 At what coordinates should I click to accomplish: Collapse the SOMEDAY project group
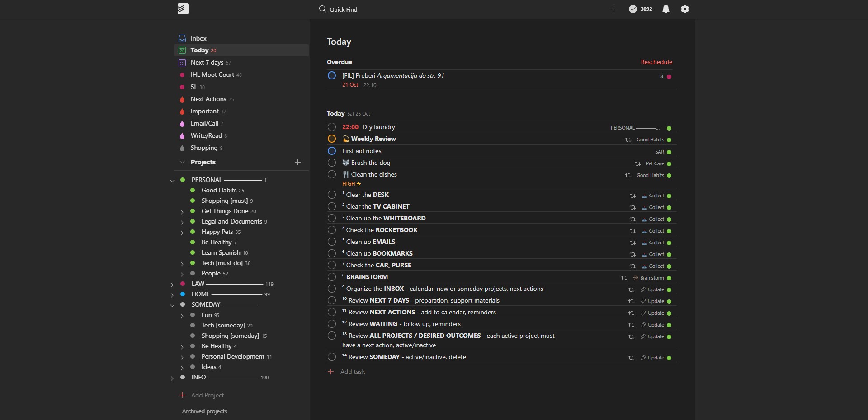pyautogui.click(x=172, y=305)
